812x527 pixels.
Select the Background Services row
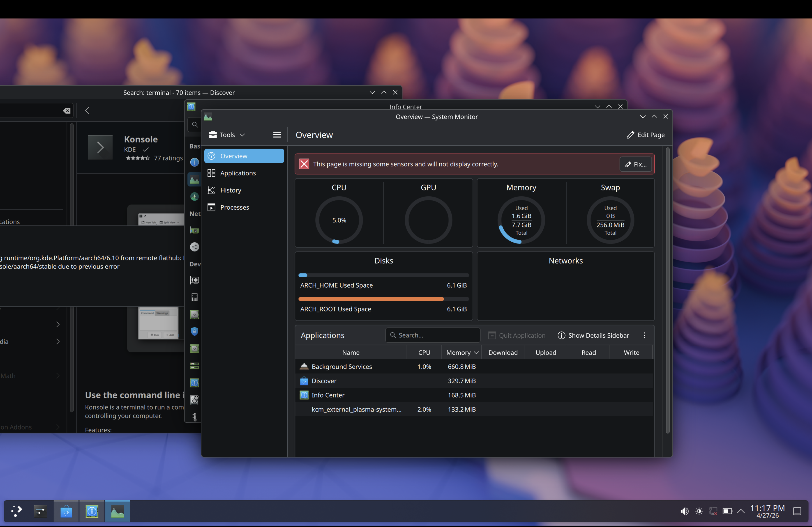tap(474, 367)
